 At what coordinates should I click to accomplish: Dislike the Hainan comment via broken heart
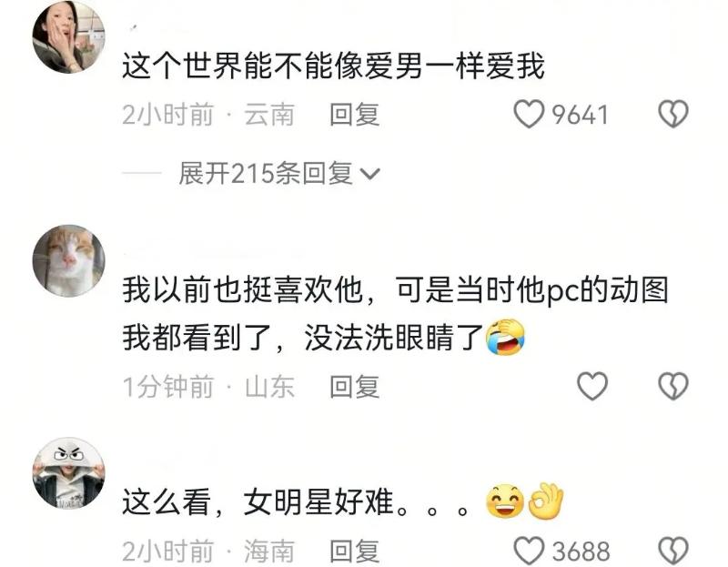(x=673, y=551)
